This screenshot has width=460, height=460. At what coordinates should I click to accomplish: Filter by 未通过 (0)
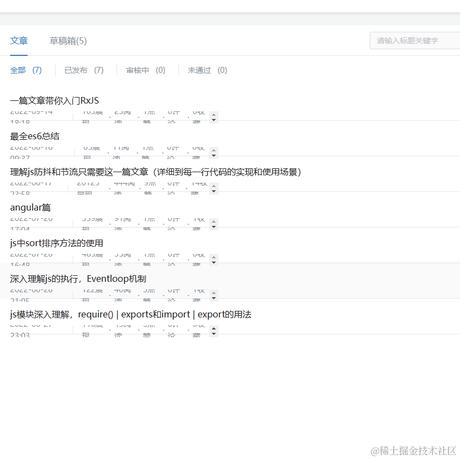208,70
